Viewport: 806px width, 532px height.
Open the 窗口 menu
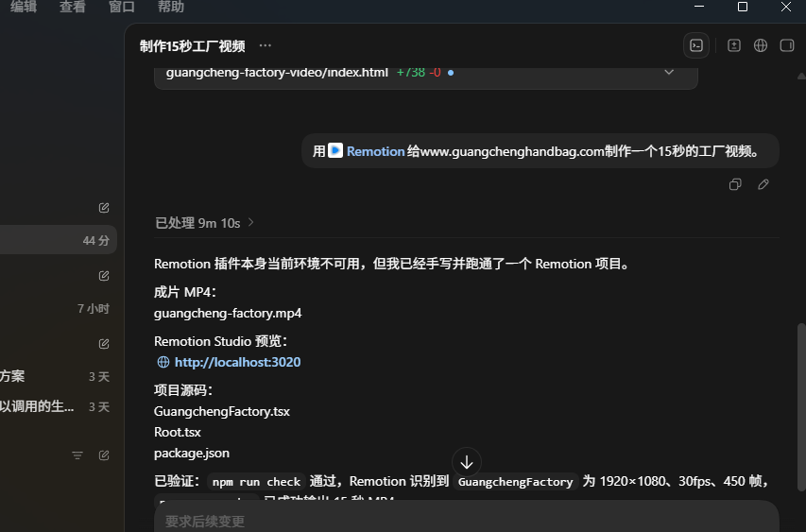point(122,7)
